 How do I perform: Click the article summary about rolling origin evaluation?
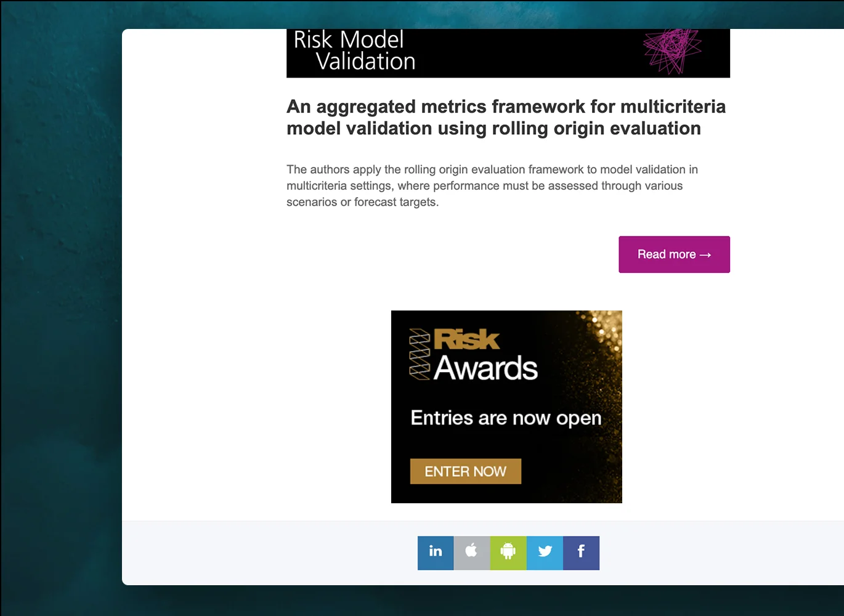(492, 185)
